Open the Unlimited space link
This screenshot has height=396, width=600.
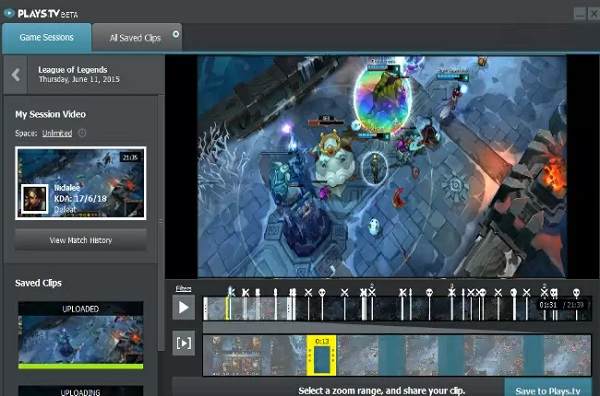coord(57,133)
